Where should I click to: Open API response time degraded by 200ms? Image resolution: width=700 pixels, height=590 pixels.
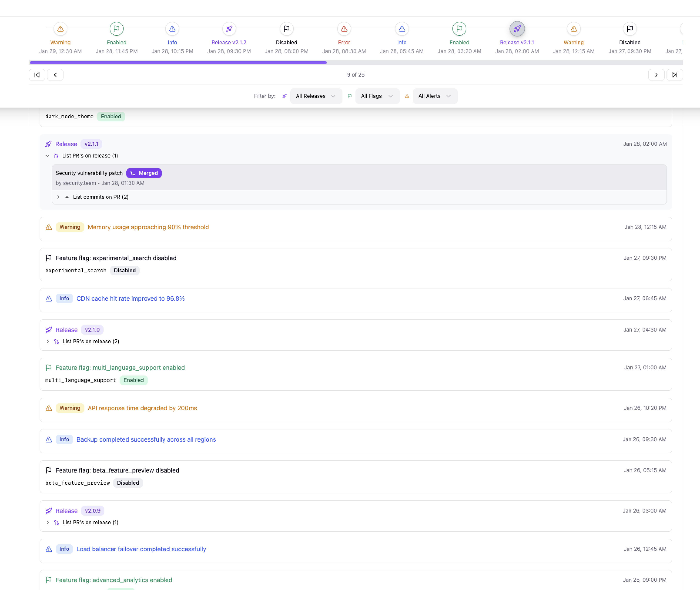(x=142, y=408)
